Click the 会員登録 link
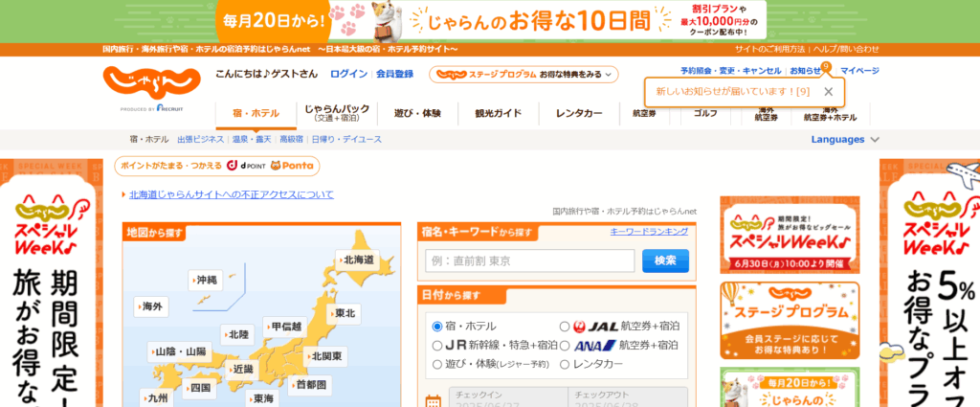Viewport: 980px width, 407px height. tap(394, 74)
